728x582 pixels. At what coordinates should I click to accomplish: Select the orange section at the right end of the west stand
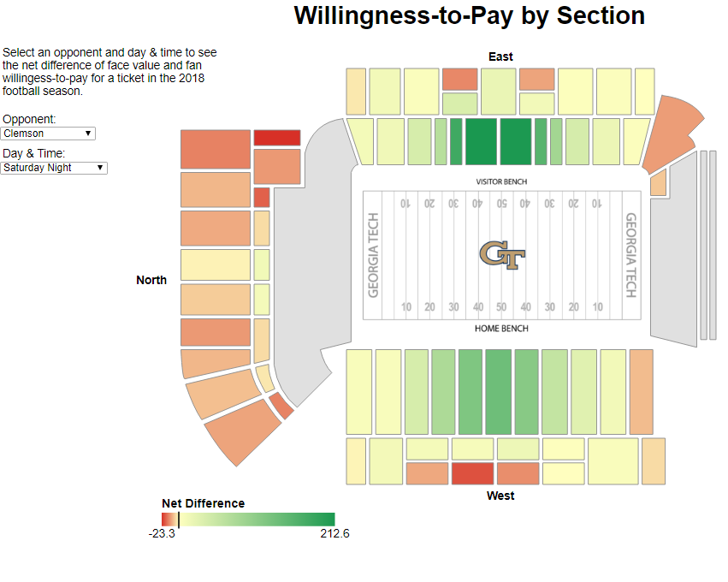(641, 392)
